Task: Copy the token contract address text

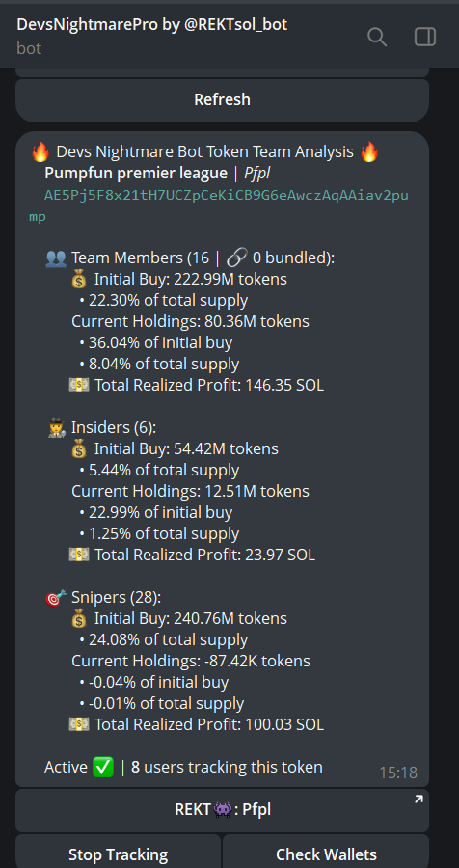Action: point(219,206)
